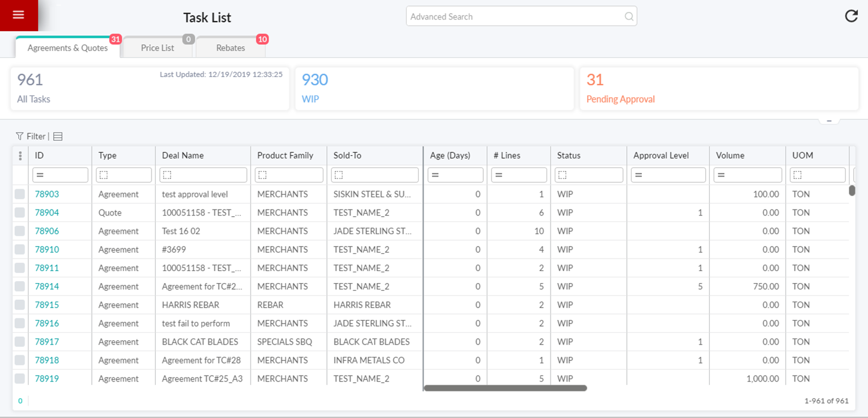Select the checkbox for row 78903
The width and height of the screenshot is (868, 418).
pos(20,194)
